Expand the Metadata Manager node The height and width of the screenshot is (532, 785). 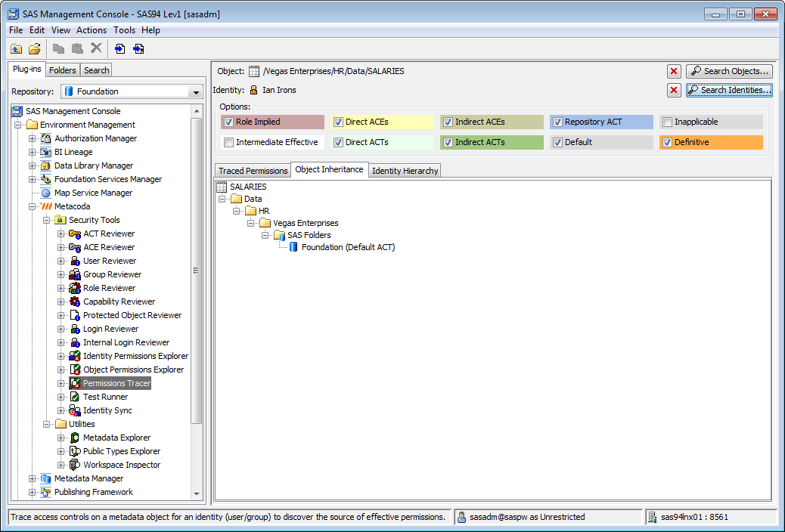[32, 478]
